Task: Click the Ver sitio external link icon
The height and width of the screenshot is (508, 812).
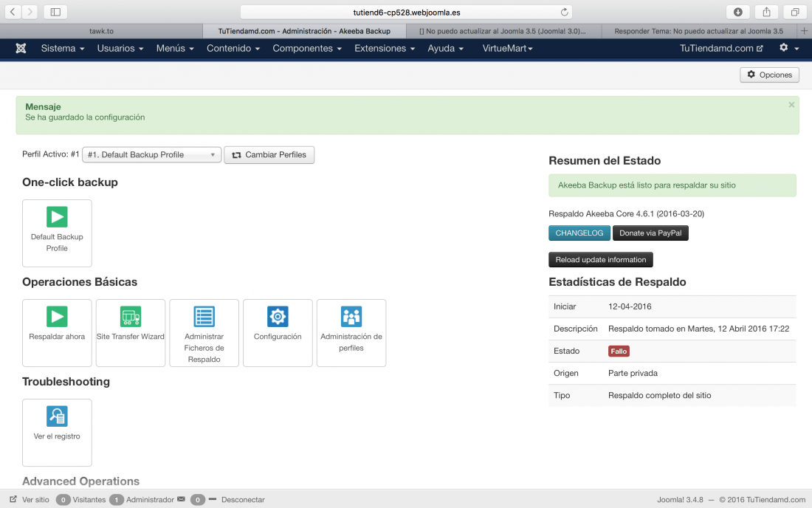Action: [13, 499]
